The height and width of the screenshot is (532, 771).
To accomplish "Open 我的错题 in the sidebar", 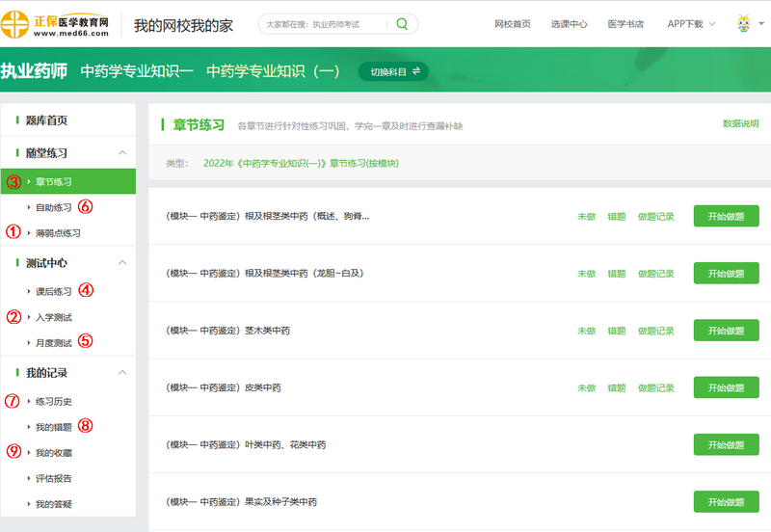I will pyautogui.click(x=53, y=427).
